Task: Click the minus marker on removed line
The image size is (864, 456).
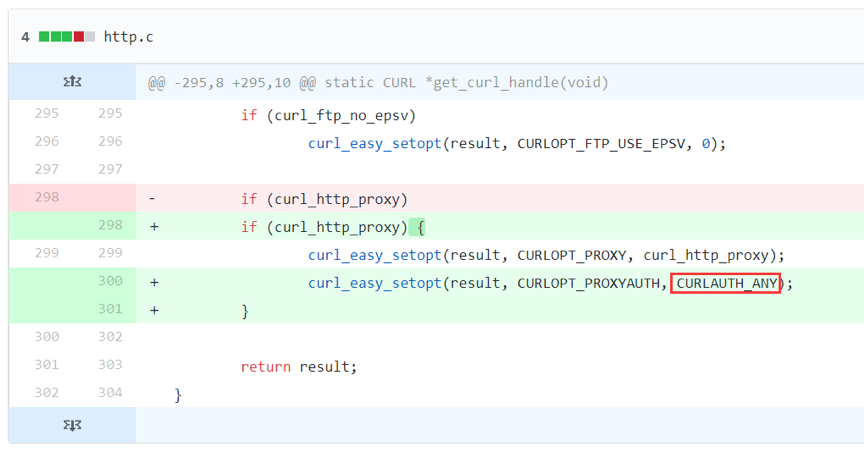Action: pos(152,198)
